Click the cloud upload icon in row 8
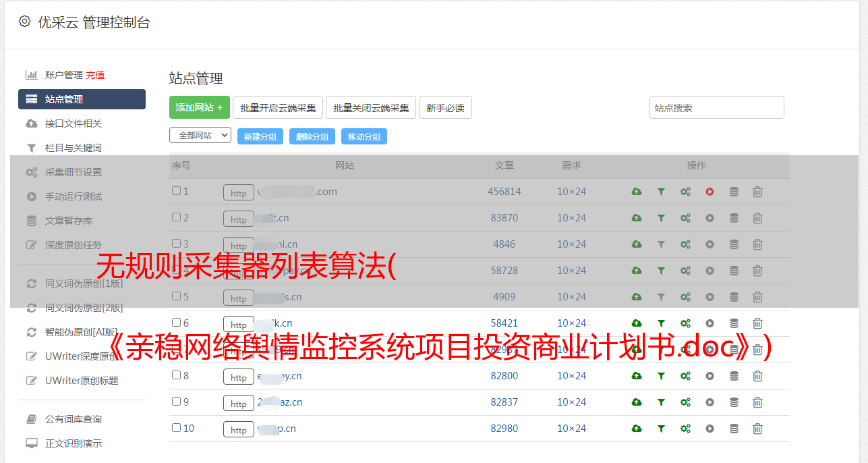This screenshot has width=868, height=463. pos(637,376)
